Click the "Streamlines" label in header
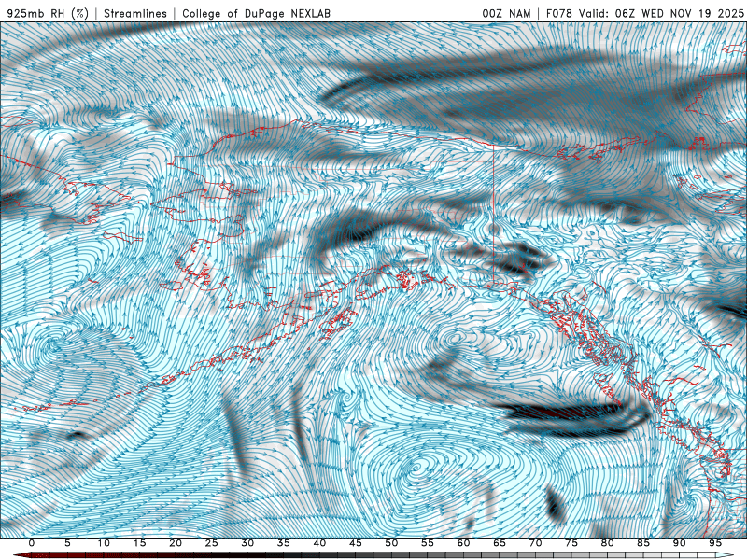Image resolution: width=747 pixels, height=560 pixels. click(135, 13)
